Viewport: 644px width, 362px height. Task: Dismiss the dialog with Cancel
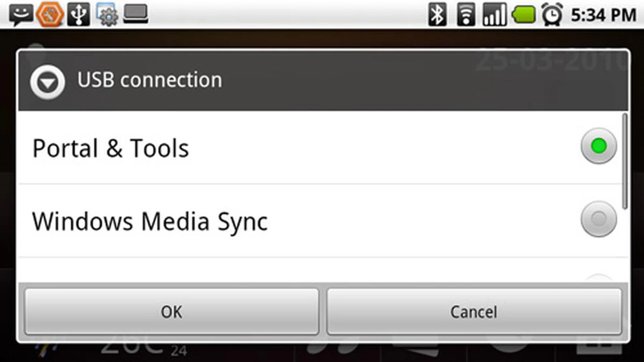click(473, 312)
